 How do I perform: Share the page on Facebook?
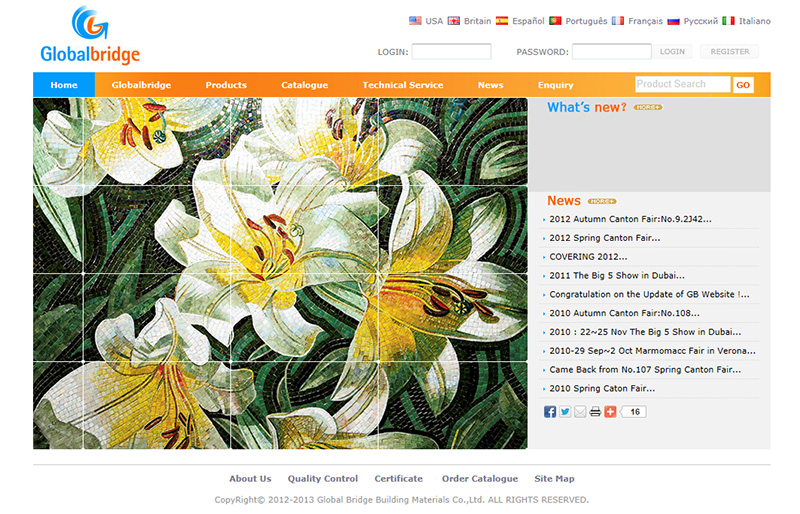(x=550, y=411)
